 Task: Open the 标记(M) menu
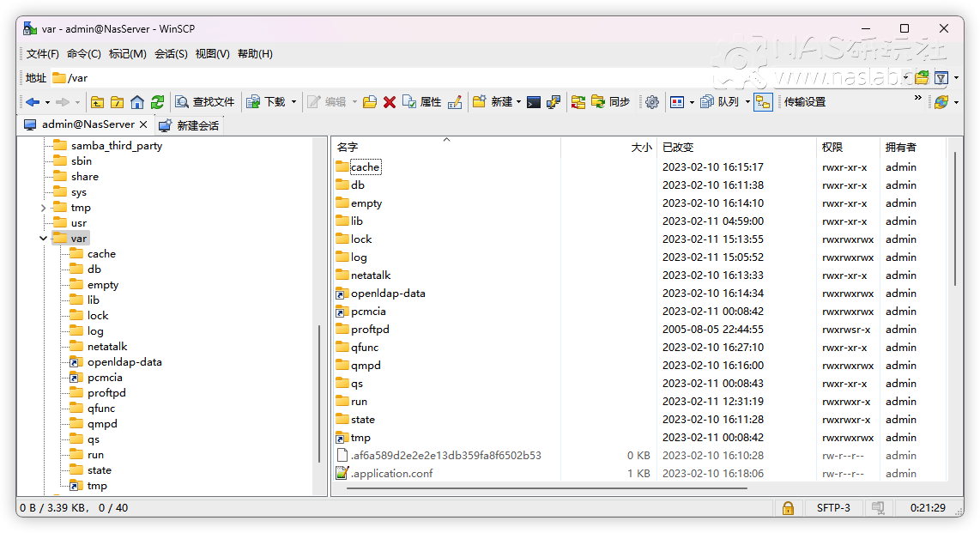[x=128, y=54]
